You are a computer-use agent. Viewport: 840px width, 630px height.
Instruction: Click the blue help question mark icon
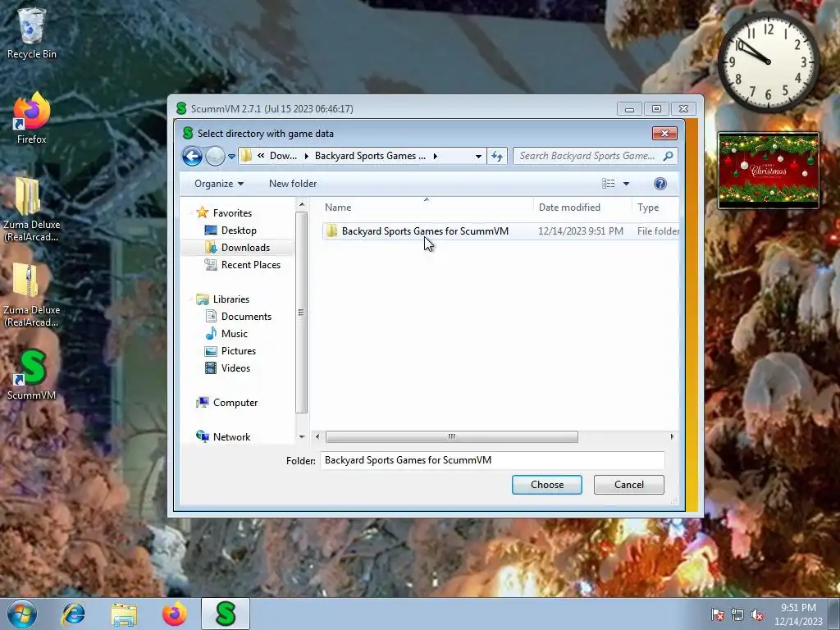pyautogui.click(x=660, y=184)
